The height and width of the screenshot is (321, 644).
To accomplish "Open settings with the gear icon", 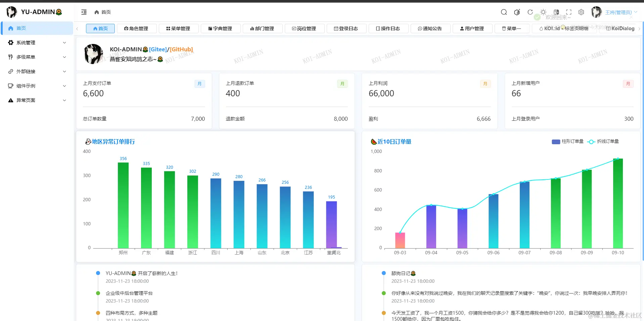I will tap(581, 12).
